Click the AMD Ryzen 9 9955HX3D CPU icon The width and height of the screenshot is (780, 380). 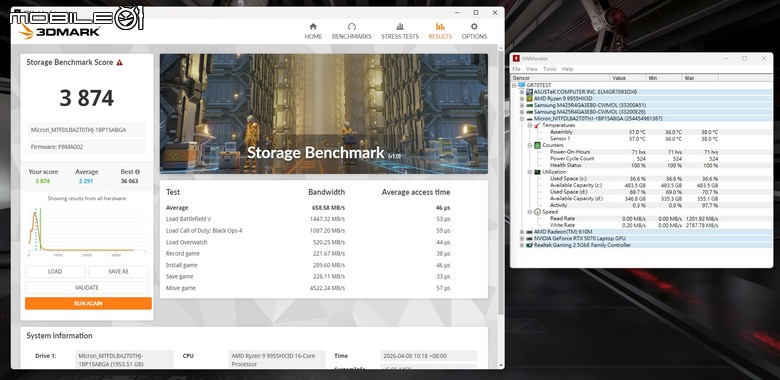(x=530, y=98)
